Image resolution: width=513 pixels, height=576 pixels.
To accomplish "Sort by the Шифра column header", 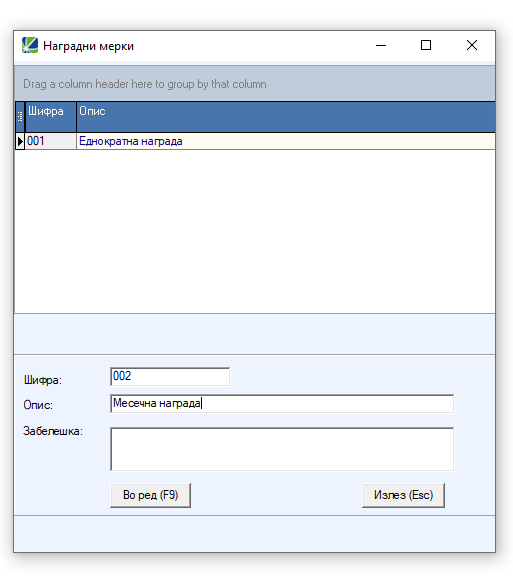I will point(51,117).
